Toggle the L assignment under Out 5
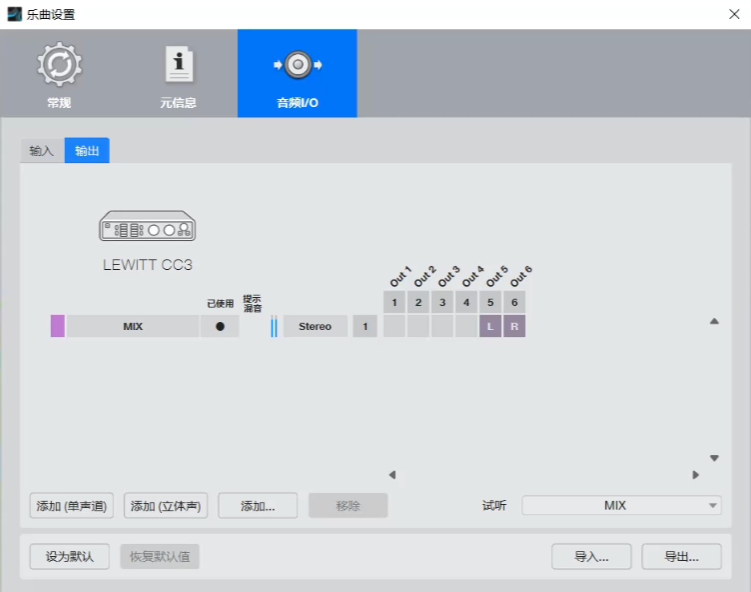The width and height of the screenshot is (751, 592). click(490, 326)
